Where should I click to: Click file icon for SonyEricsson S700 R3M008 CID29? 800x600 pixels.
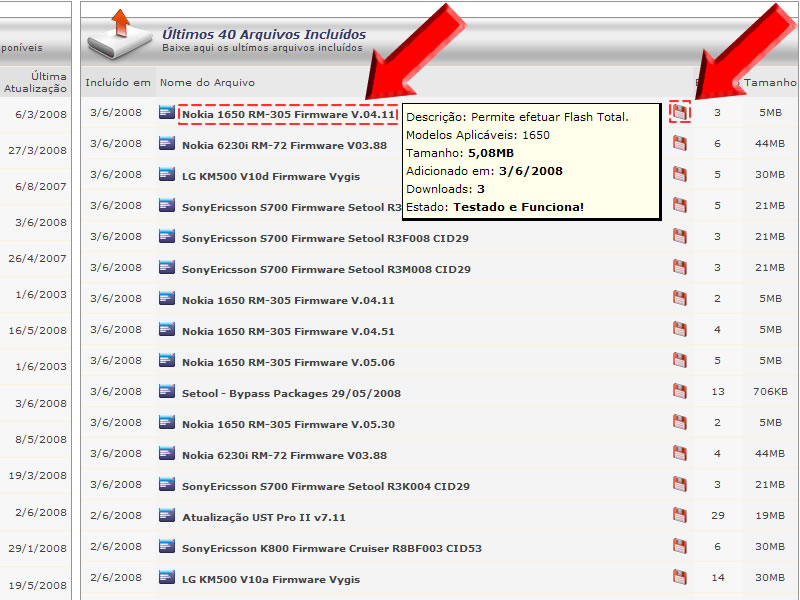click(x=167, y=267)
